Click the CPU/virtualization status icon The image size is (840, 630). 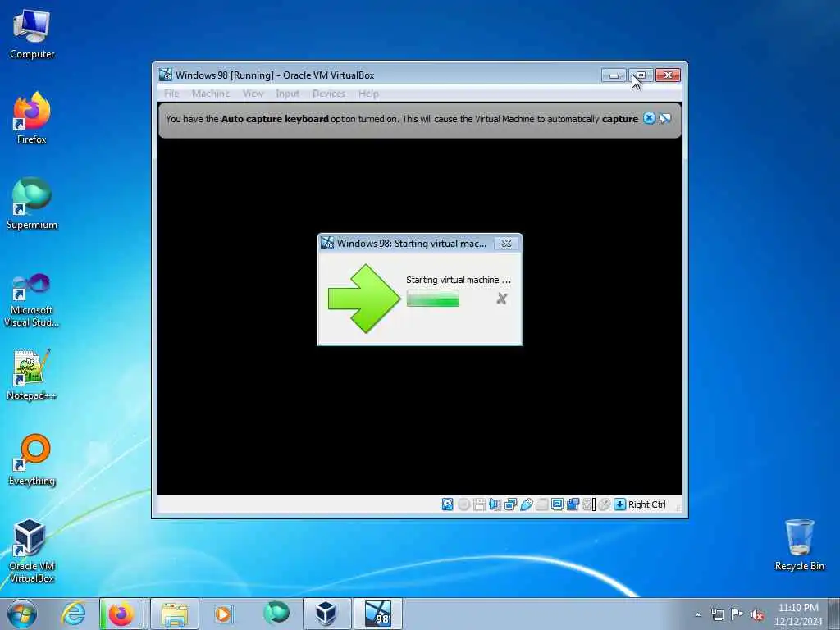(589, 504)
